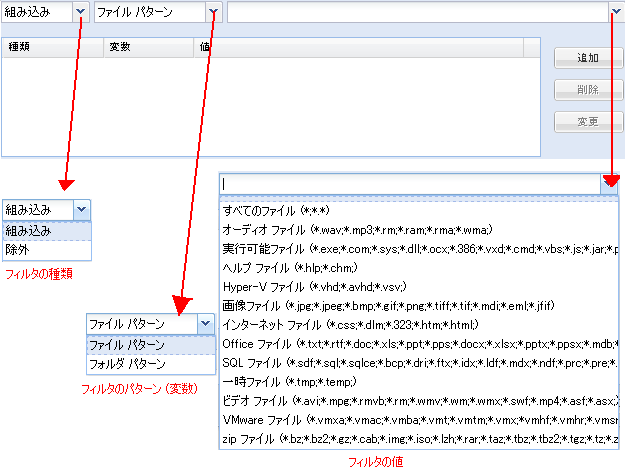Screen dimensions: 625x475
Task: Click the 削除 button
Action: (x=588, y=90)
